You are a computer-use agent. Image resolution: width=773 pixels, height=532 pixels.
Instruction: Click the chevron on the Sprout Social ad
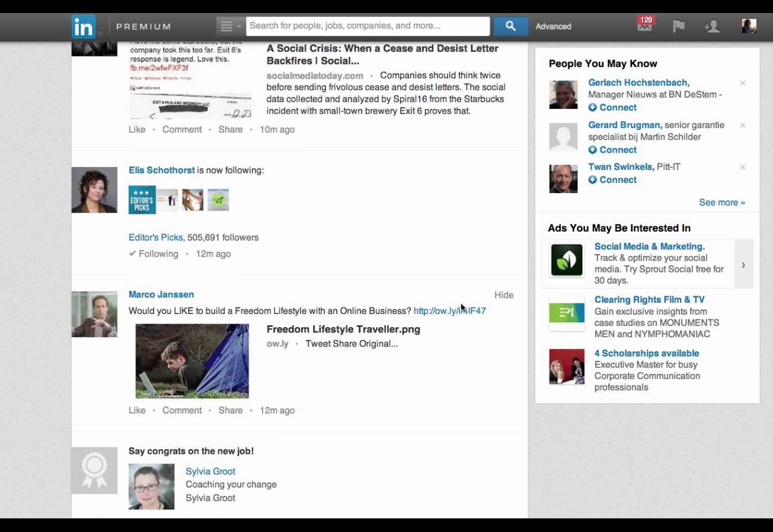743,265
